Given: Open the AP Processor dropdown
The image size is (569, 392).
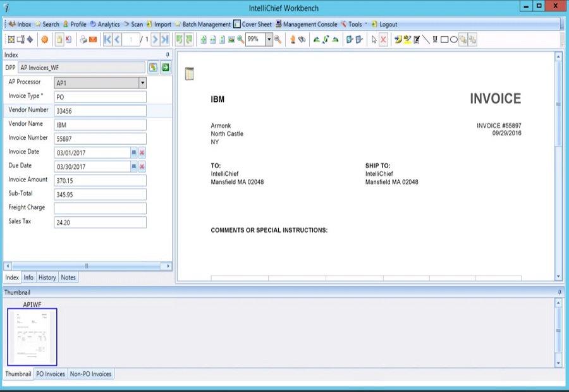Looking at the screenshot, I should click(x=143, y=83).
